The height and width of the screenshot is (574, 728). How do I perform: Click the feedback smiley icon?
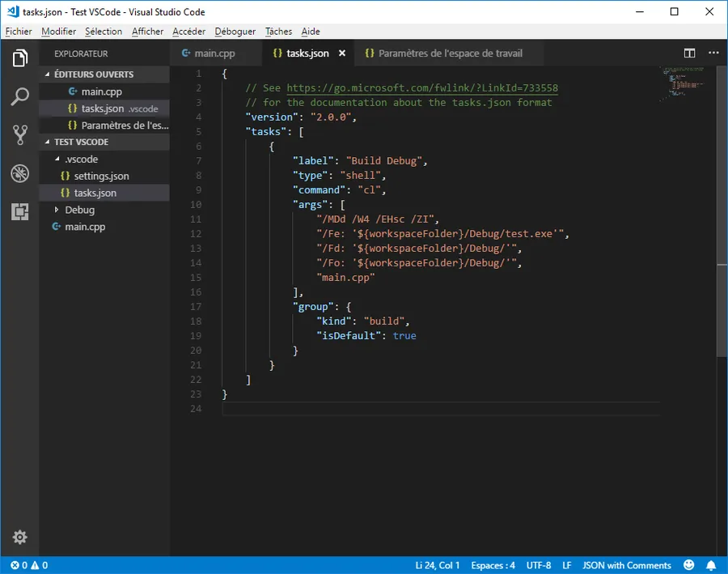pyautogui.click(x=689, y=565)
